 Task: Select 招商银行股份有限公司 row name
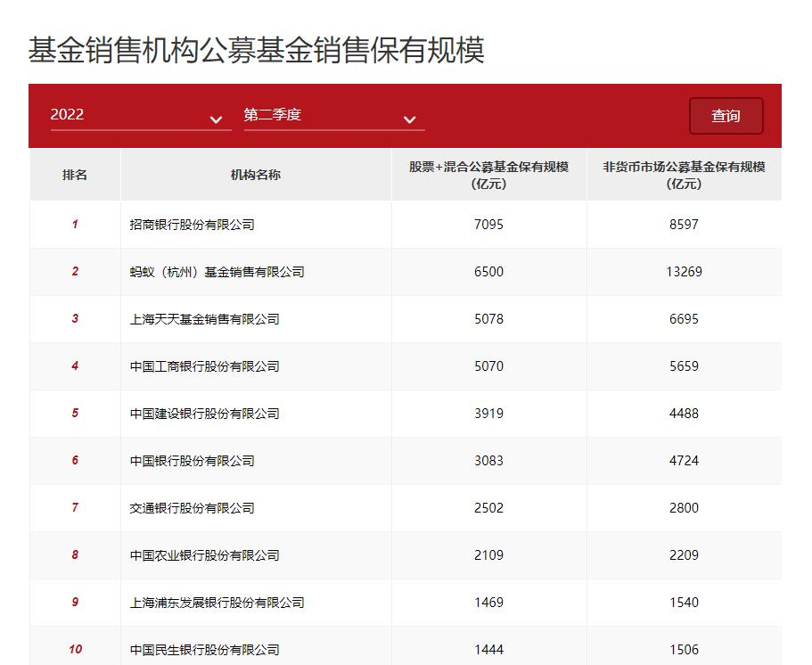[193, 225]
